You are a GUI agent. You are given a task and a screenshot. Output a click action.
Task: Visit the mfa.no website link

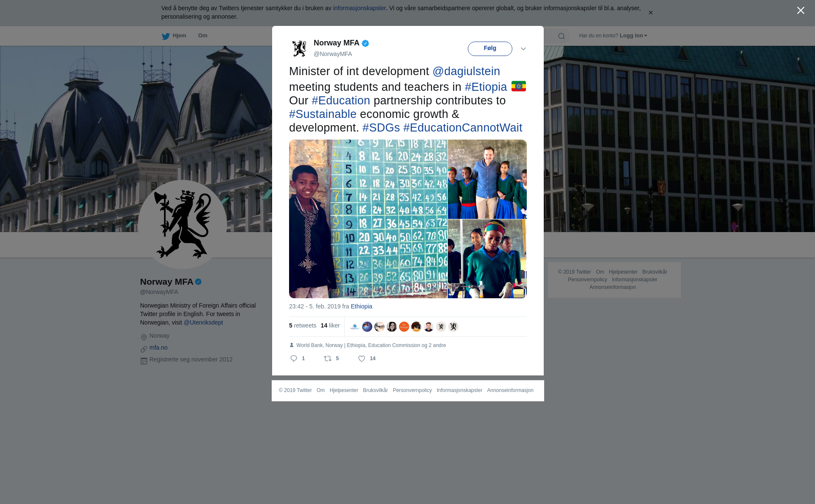(x=158, y=347)
